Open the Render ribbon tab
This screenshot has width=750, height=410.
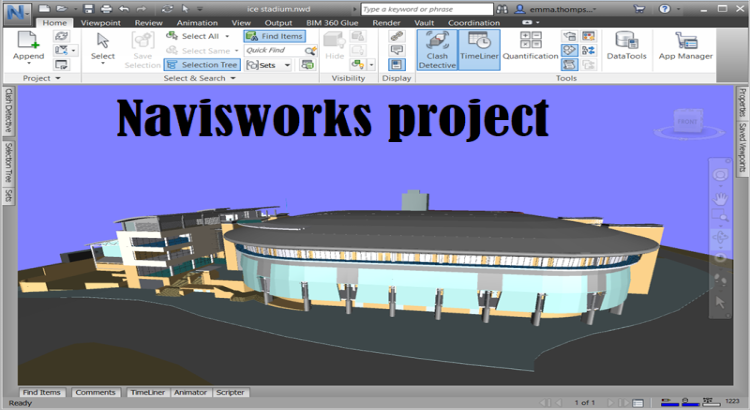click(x=386, y=22)
